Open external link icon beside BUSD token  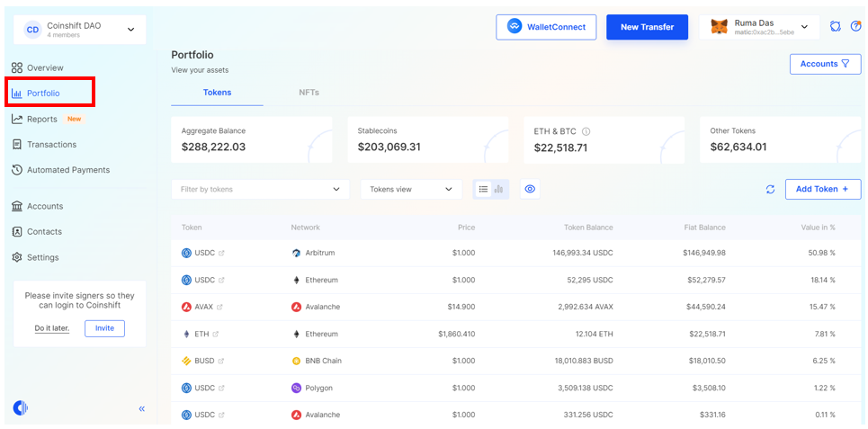tap(223, 361)
